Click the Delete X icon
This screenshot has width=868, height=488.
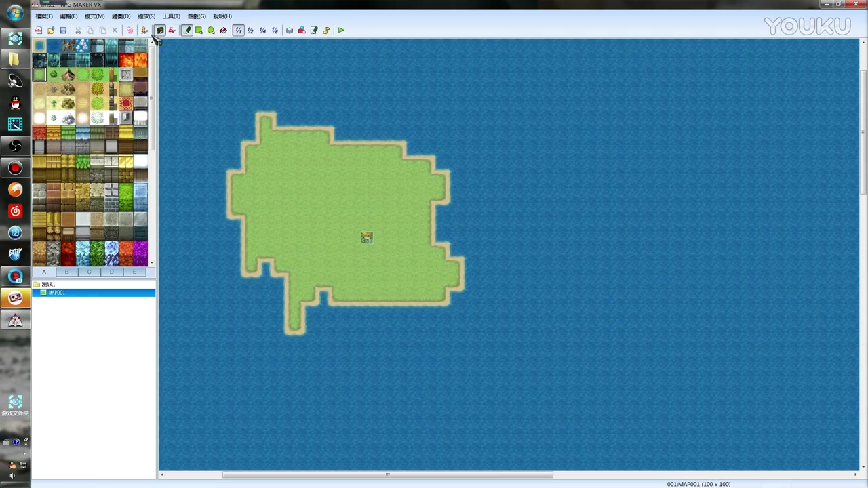[x=115, y=30]
